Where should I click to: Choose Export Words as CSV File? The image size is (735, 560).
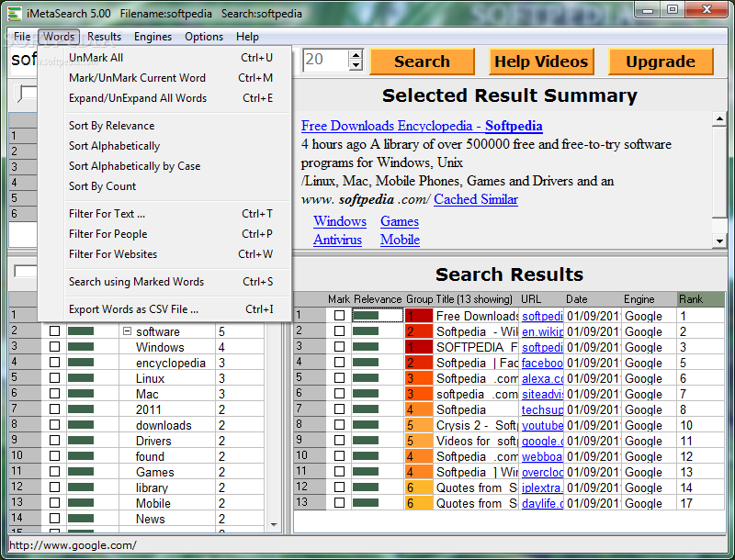click(165, 309)
